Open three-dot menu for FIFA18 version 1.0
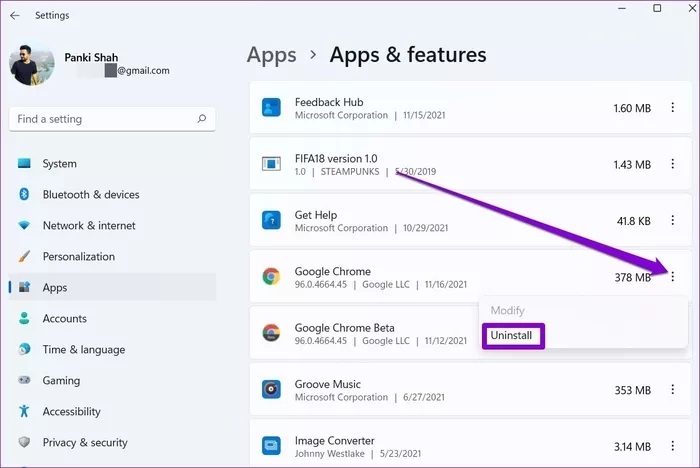Screen dimensions: 700x468 click(672, 164)
